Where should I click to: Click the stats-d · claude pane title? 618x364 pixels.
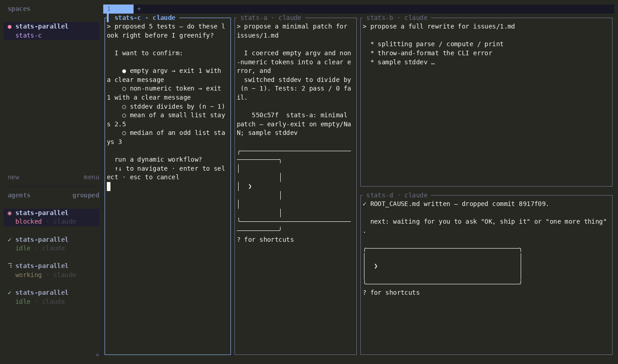[397, 195]
